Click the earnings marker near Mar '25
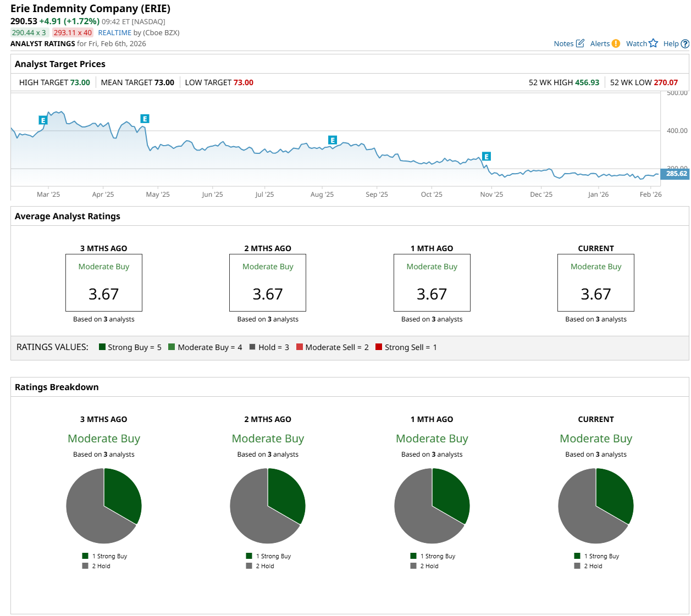This screenshot has width=691, height=616. pyautogui.click(x=43, y=120)
